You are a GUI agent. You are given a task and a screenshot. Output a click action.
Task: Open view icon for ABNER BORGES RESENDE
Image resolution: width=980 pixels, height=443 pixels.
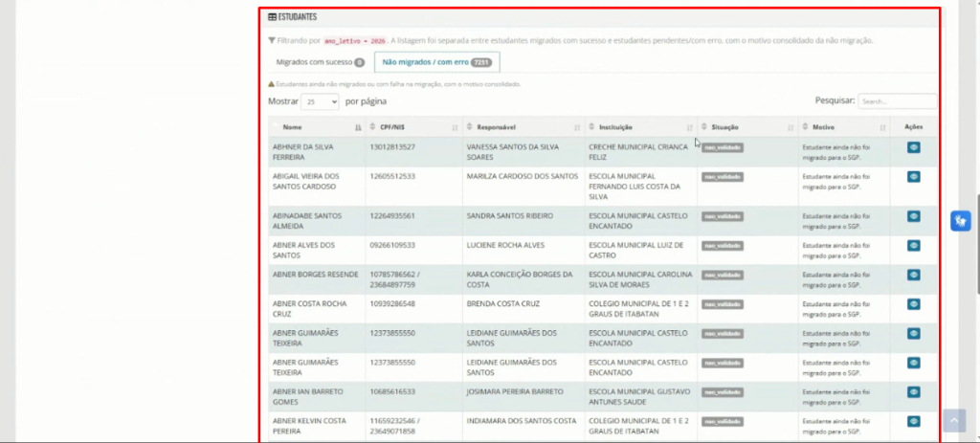914,275
